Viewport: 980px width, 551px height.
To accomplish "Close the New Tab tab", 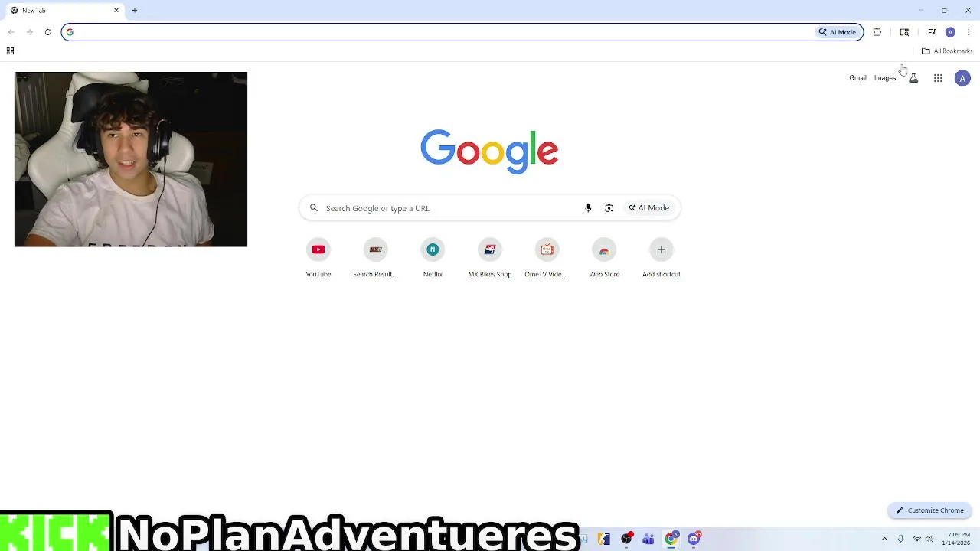I will click(x=116, y=11).
